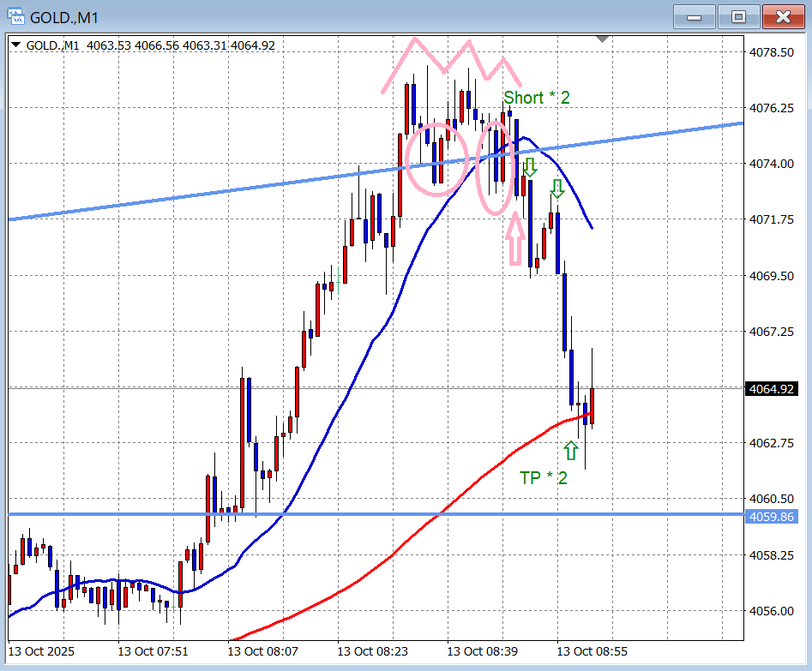The image size is (812, 671).
Task: Click the 4059.86 horizontal line price tag
Action: [x=770, y=517]
